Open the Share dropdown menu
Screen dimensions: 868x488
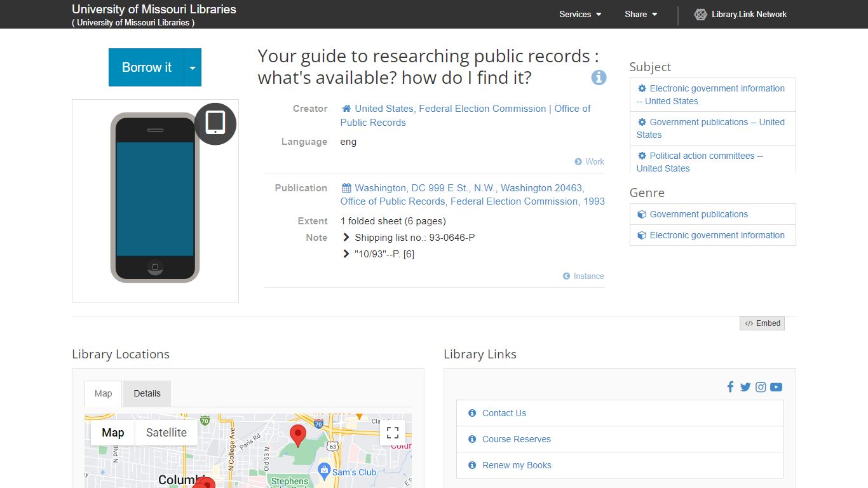tap(641, 14)
